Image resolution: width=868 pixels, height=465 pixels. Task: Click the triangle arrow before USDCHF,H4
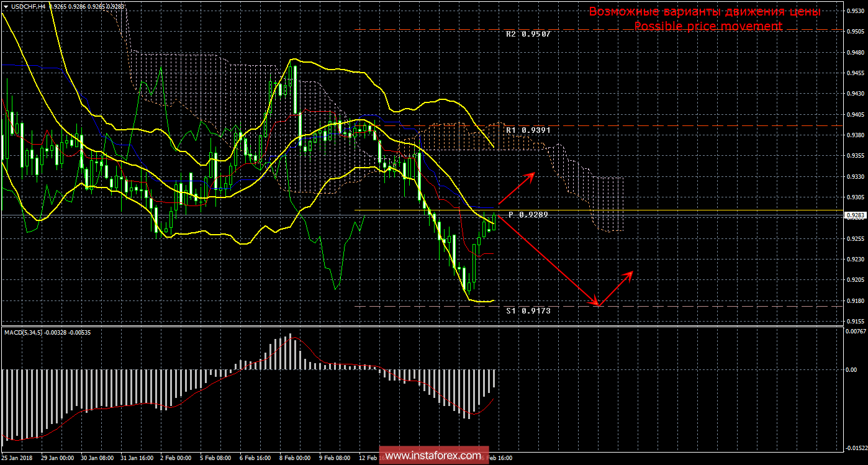pos(6,6)
